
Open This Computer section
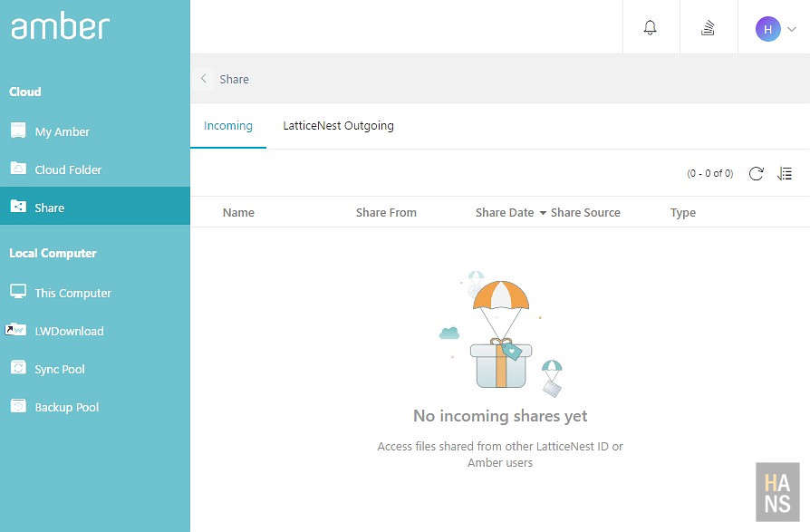pos(95,293)
